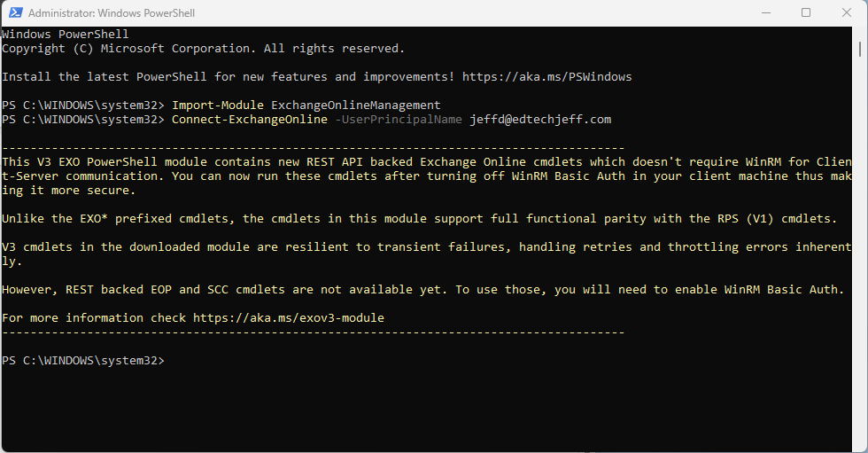This screenshot has width=868, height=453.
Task: Click the window title text
Action: click(112, 13)
